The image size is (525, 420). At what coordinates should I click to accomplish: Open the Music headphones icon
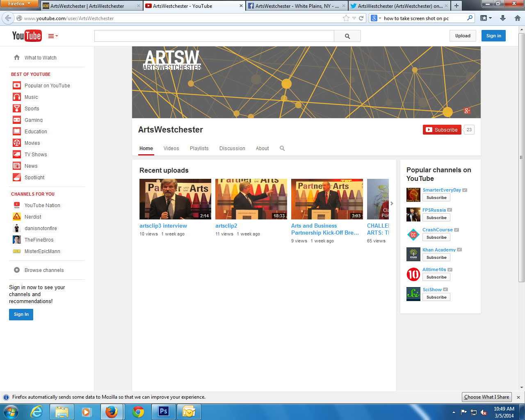click(x=17, y=97)
